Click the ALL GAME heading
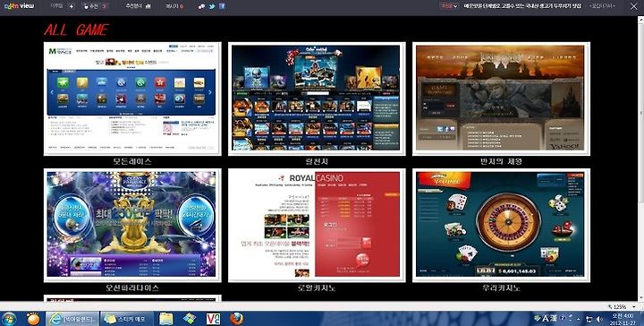This screenshot has width=644, height=326. click(x=76, y=30)
